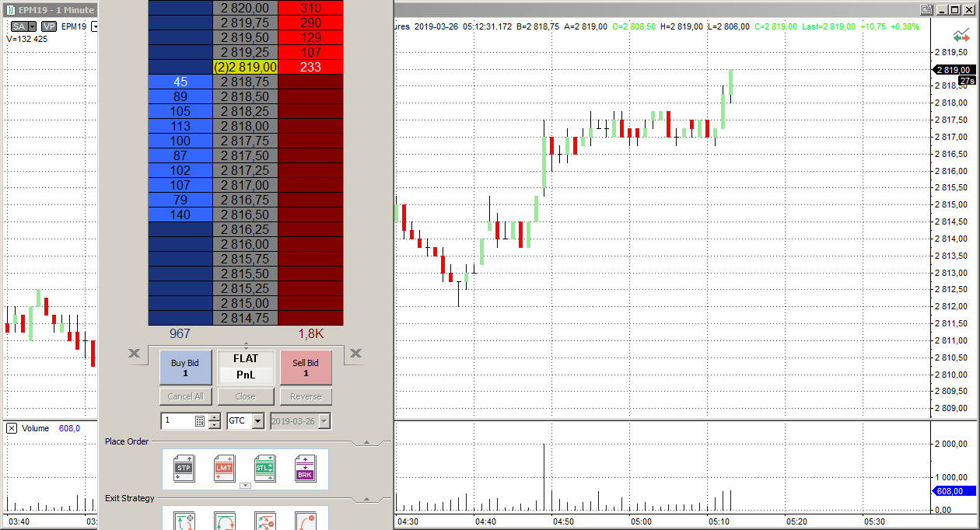Click the current price marker 2 819,00 on the axis
The width and height of the screenshot is (980, 530).
pos(953,69)
